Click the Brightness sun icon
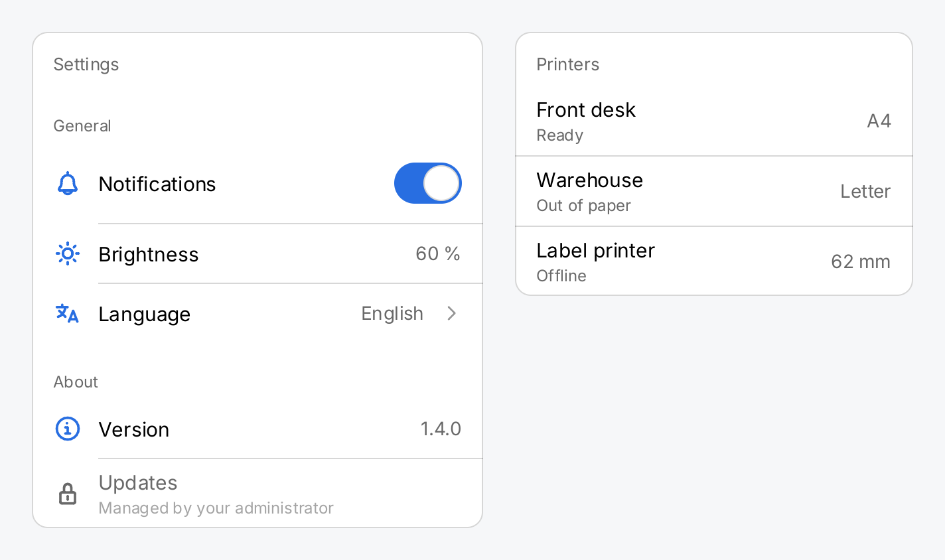945x560 pixels. coord(68,254)
